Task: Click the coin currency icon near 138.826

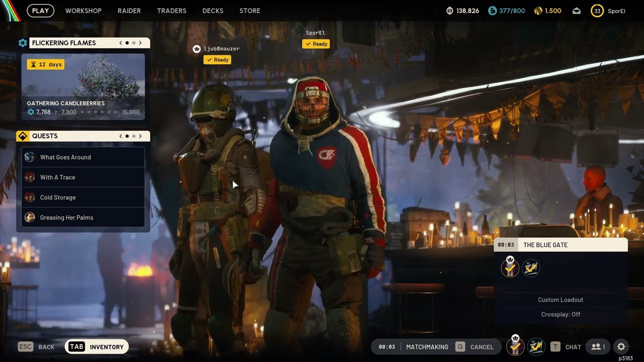Action: (x=450, y=11)
